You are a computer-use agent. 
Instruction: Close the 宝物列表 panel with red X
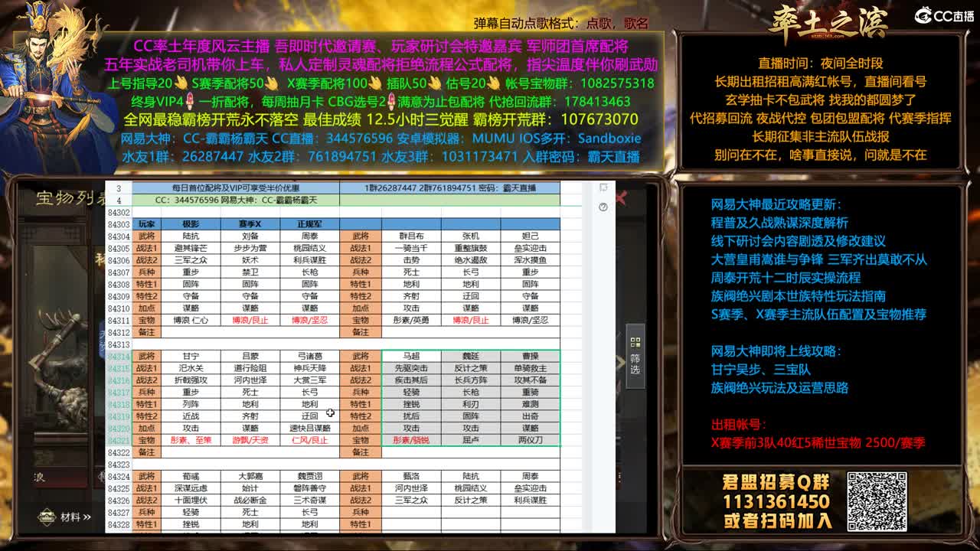coord(620,198)
